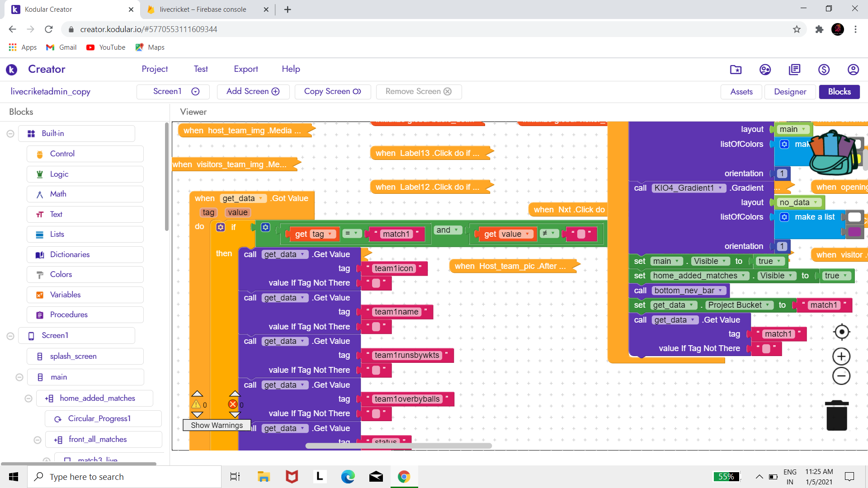Open the Logic blocks category
The image size is (868, 488).
pos(85,174)
